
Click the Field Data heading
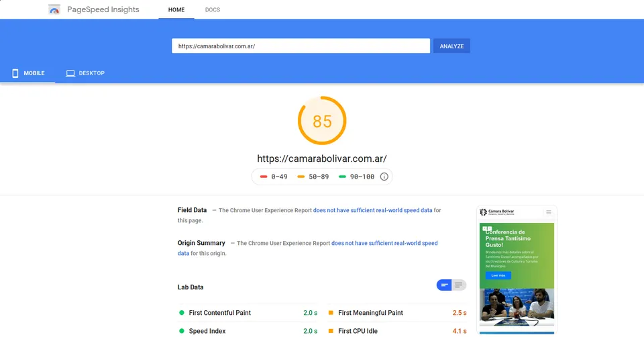(193, 210)
